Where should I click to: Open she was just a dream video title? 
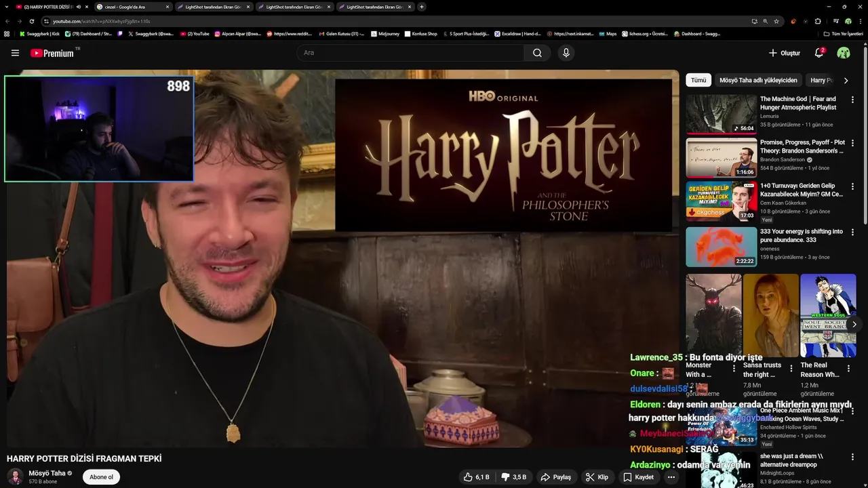pyautogui.click(x=792, y=460)
